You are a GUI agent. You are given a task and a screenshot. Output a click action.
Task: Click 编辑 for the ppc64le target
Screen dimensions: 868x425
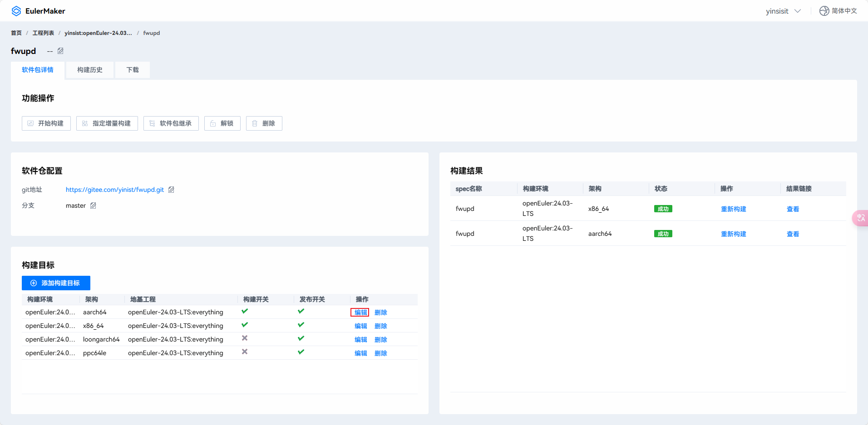coord(361,353)
